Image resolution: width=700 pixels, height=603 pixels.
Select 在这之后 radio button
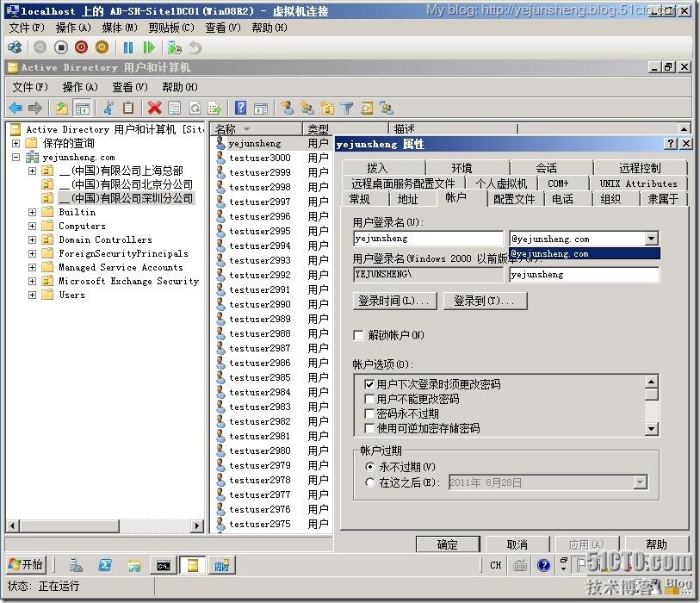[x=369, y=482]
